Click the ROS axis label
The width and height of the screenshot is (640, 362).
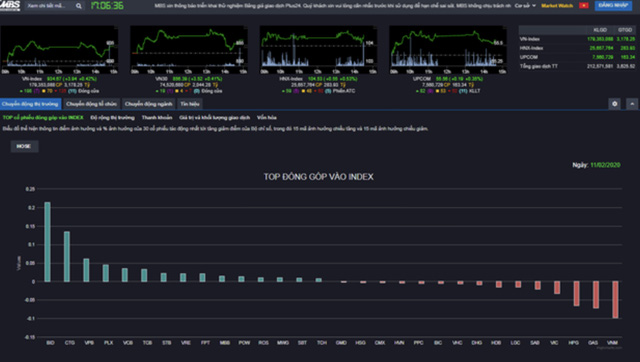tap(263, 343)
